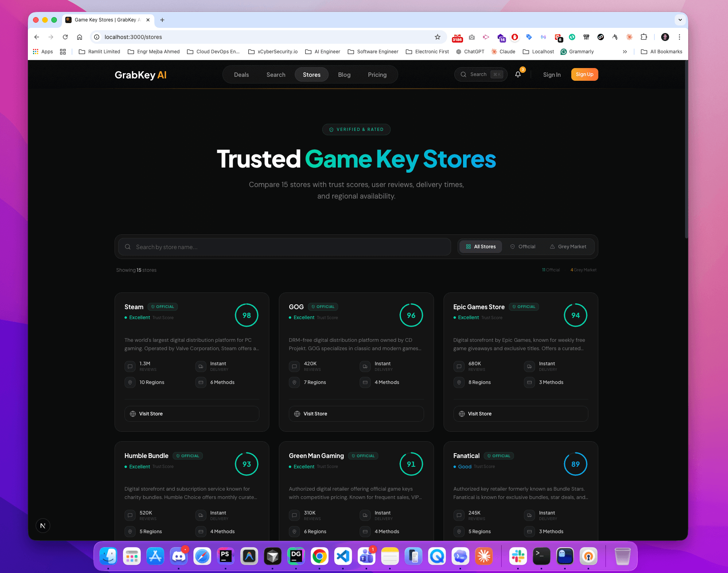Enable the Official stores filter
Screen dimensions: 728x573
point(523,246)
